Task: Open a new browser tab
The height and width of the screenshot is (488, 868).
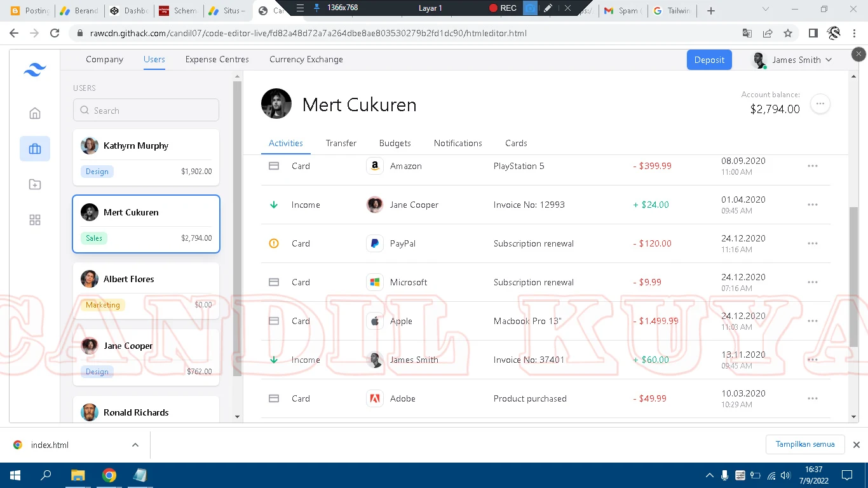Action: tap(711, 10)
